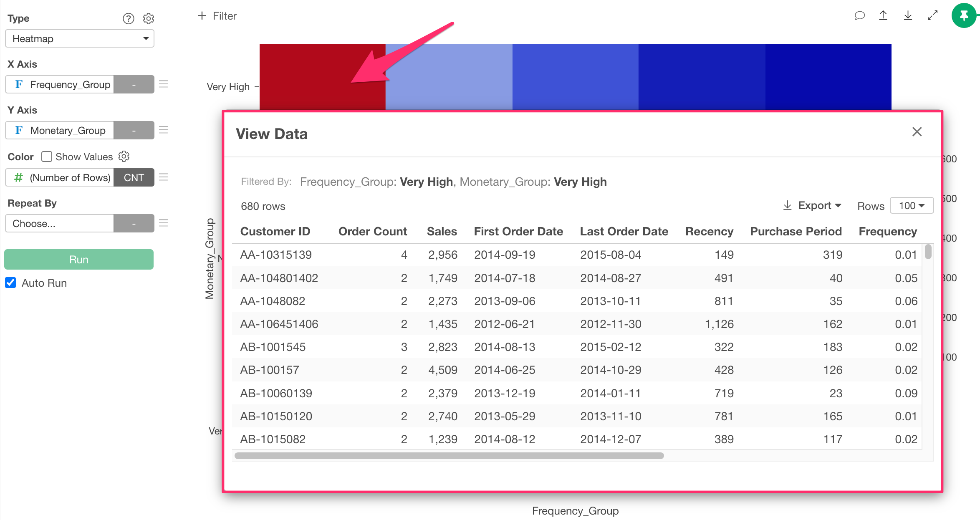Add a new Filter

point(217,16)
